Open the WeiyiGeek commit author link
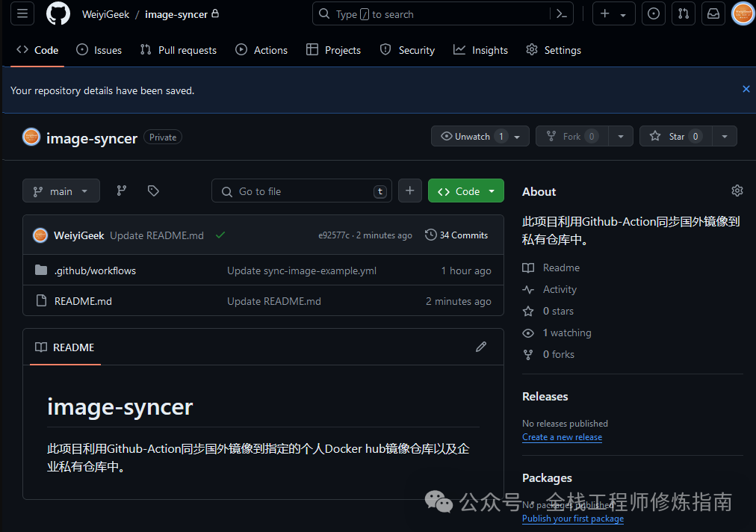756x532 pixels. click(x=79, y=235)
